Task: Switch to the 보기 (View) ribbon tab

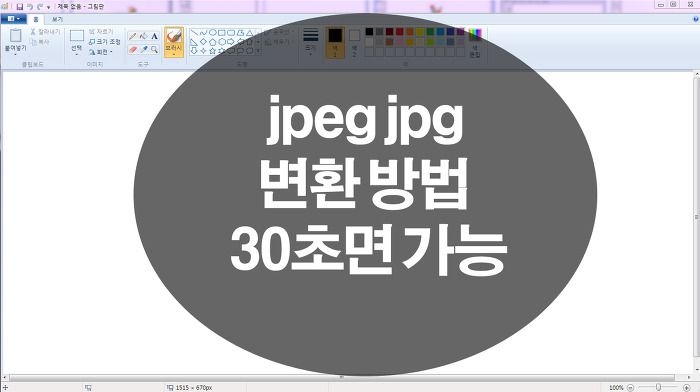Action: [57, 19]
